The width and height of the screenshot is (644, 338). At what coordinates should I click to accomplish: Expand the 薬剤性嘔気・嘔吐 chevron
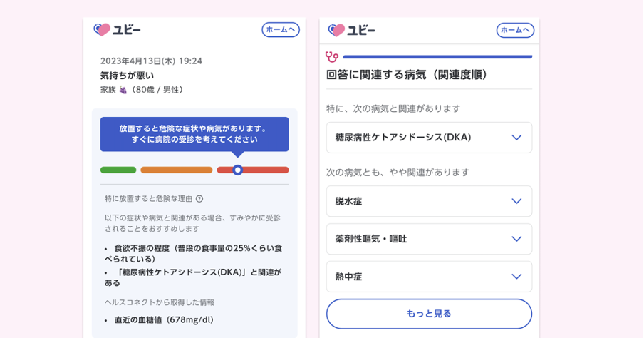pos(516,239)
